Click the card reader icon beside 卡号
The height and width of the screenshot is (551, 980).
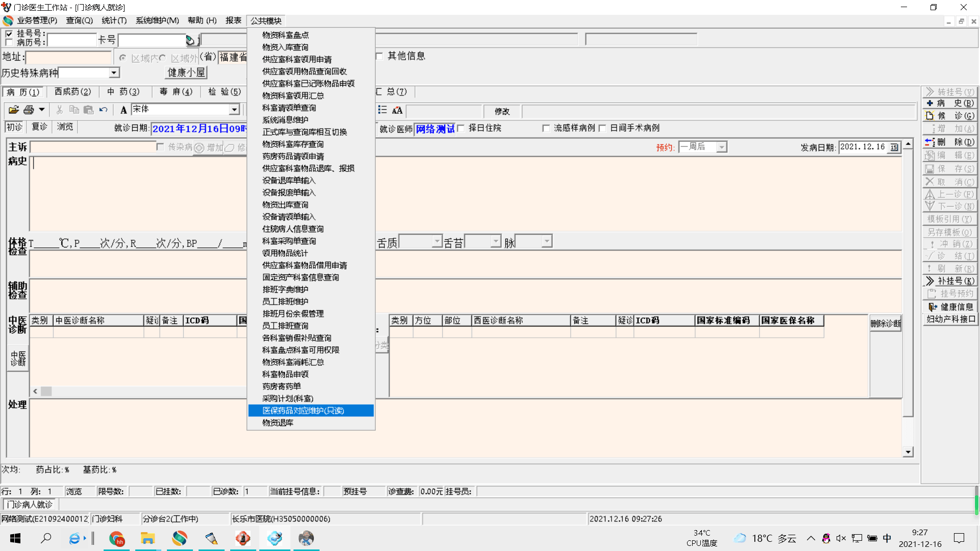pyautogui.click(x=190, y=40)
